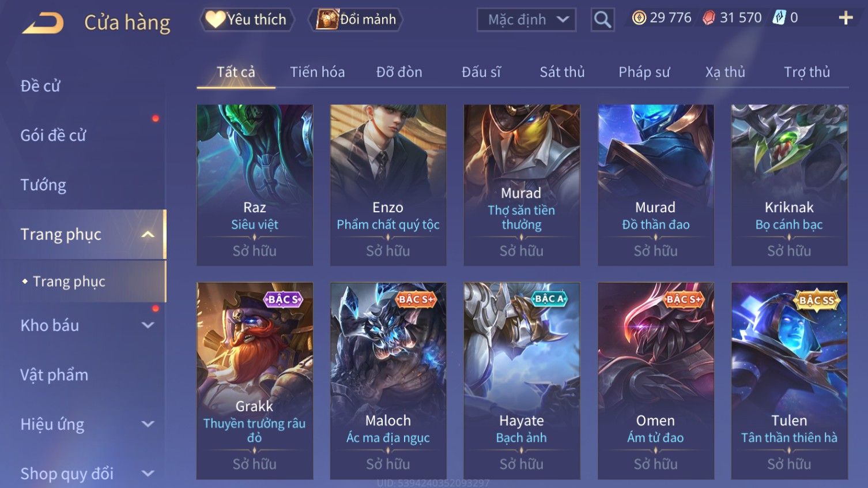Click the gold coin balance icon
This screenshot has width=868, height=488.
(x=639, y=18)
